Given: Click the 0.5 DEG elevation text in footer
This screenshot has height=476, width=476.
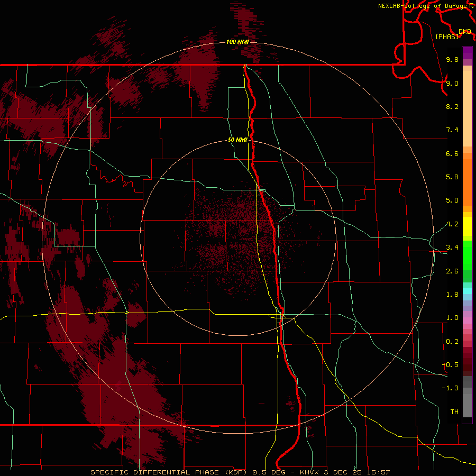Looking at the screenshot, I should tap(269, 472).
